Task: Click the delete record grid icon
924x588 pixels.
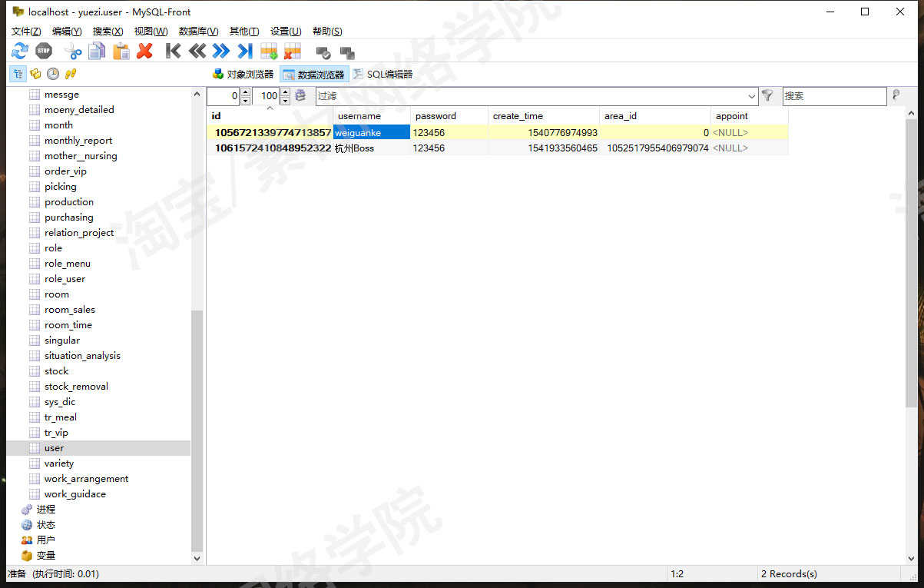Action: [293, 51]
